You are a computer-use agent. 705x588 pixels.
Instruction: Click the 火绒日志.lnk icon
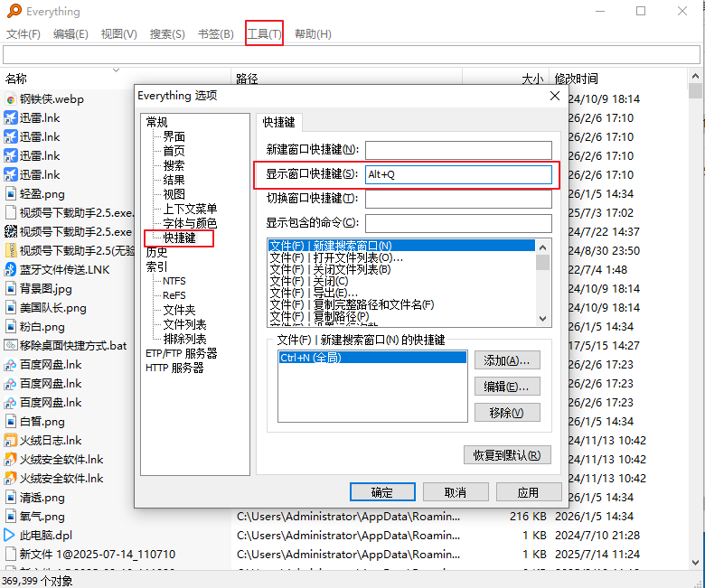10,440
